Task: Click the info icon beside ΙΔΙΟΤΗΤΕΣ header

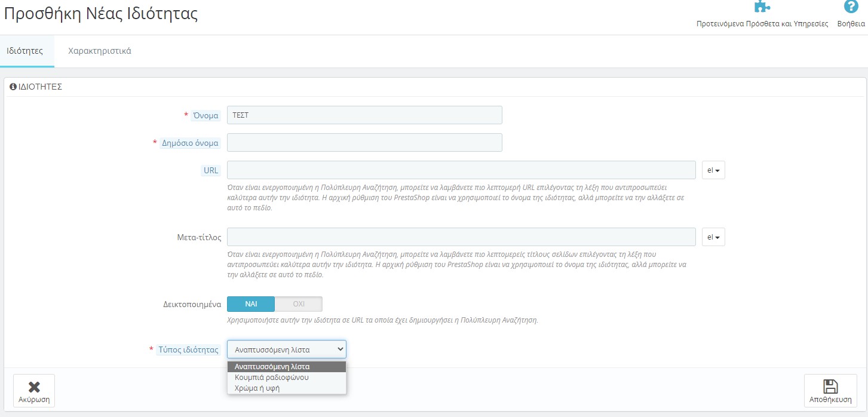Action: (x=13, y=87)
